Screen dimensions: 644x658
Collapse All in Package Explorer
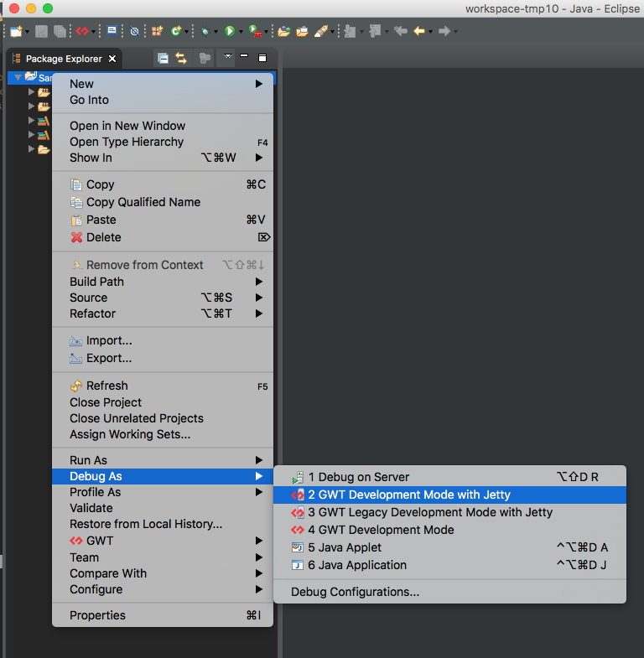click(x=163, y=59)
